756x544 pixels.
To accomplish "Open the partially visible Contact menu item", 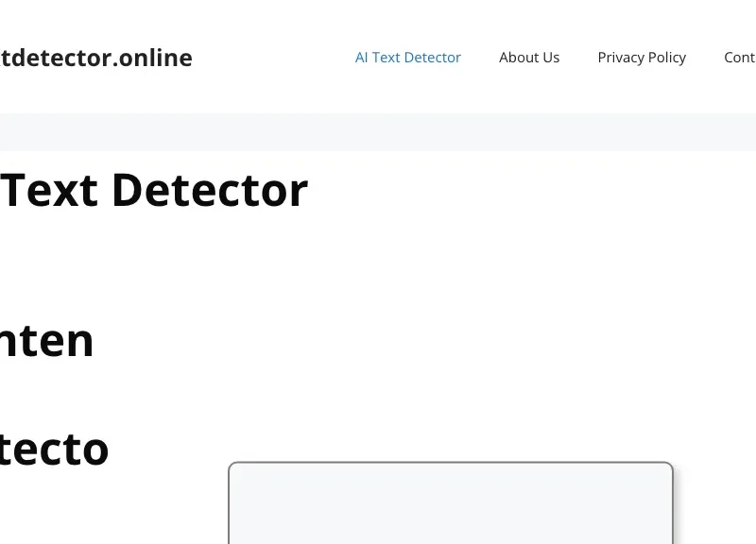I will [740, 58].
